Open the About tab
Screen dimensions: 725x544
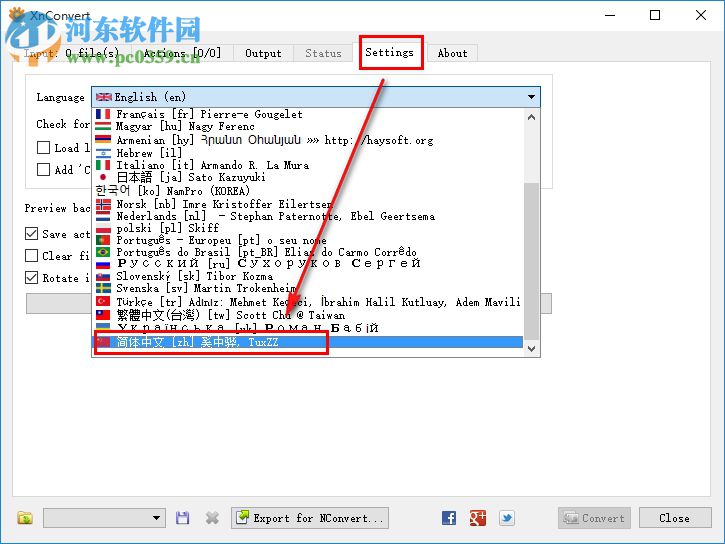tap(452, 53)
